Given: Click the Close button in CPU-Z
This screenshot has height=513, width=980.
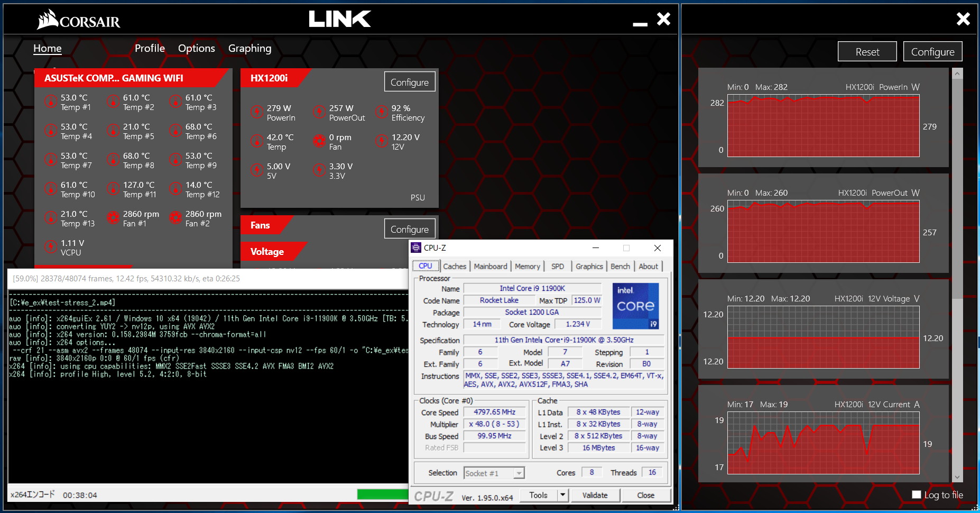Looking at the screenshot, I should (x=646, y=495).
